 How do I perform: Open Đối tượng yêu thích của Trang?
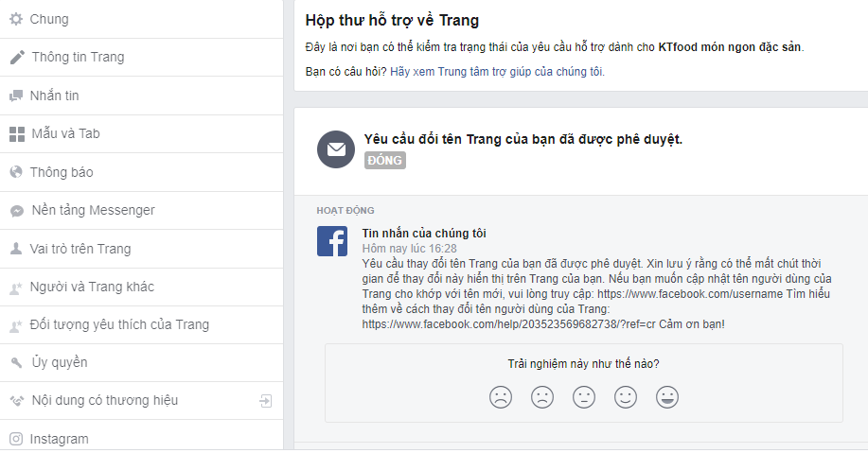click(x=142, y=325)
